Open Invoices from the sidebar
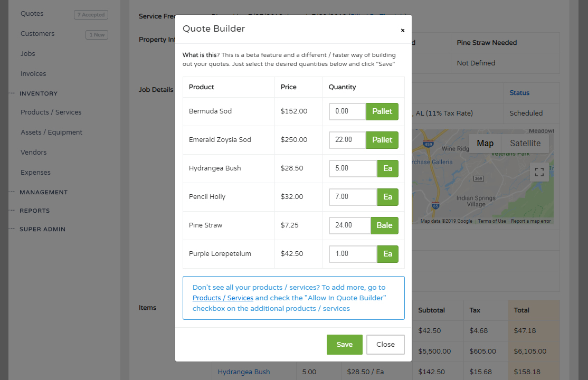The height and width of the screenshot is (380, 588). 32,73
